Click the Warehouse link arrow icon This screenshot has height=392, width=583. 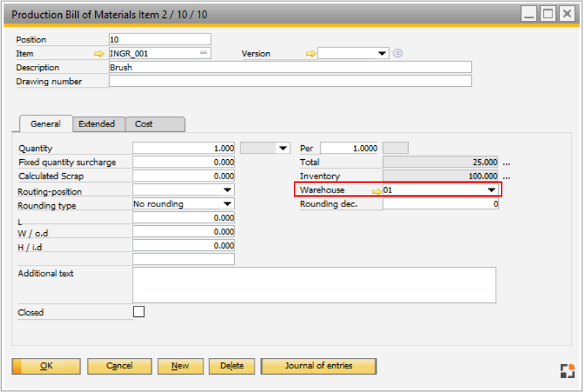[x=377, y=191]
